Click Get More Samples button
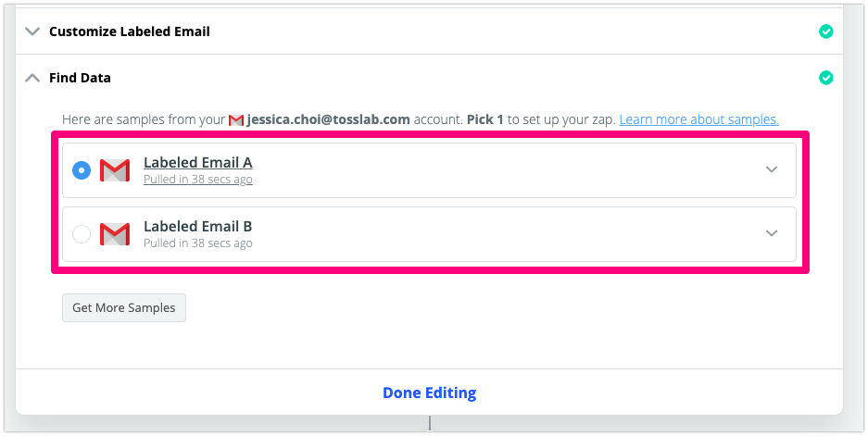 [124, 307]
